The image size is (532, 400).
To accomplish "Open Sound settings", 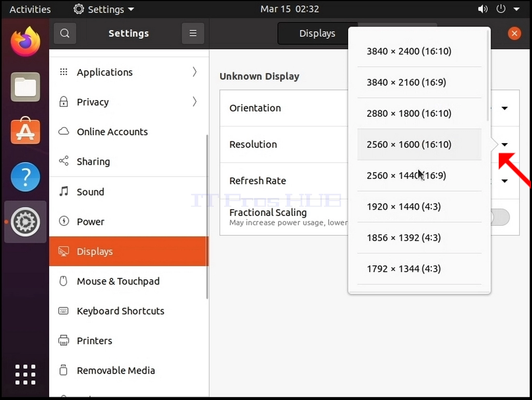I will (128, 192).
